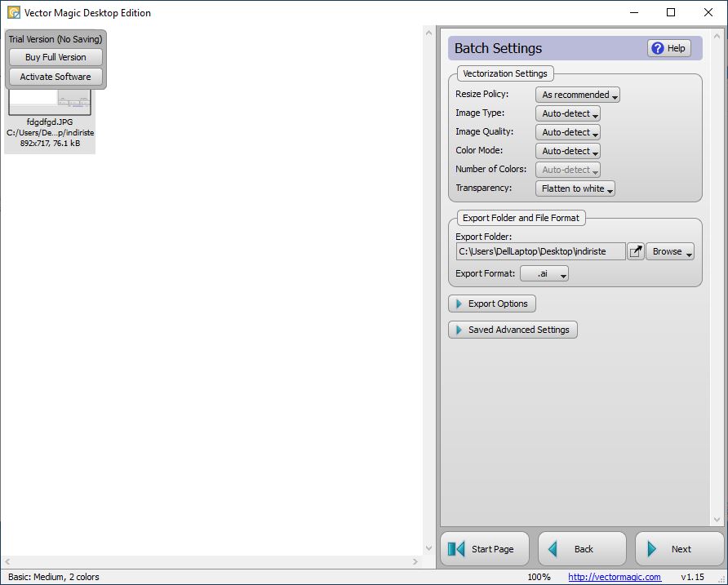Click the '892x717, 76.1 kB' file info text
The image size is (728, 585).
tap(50, 143)
